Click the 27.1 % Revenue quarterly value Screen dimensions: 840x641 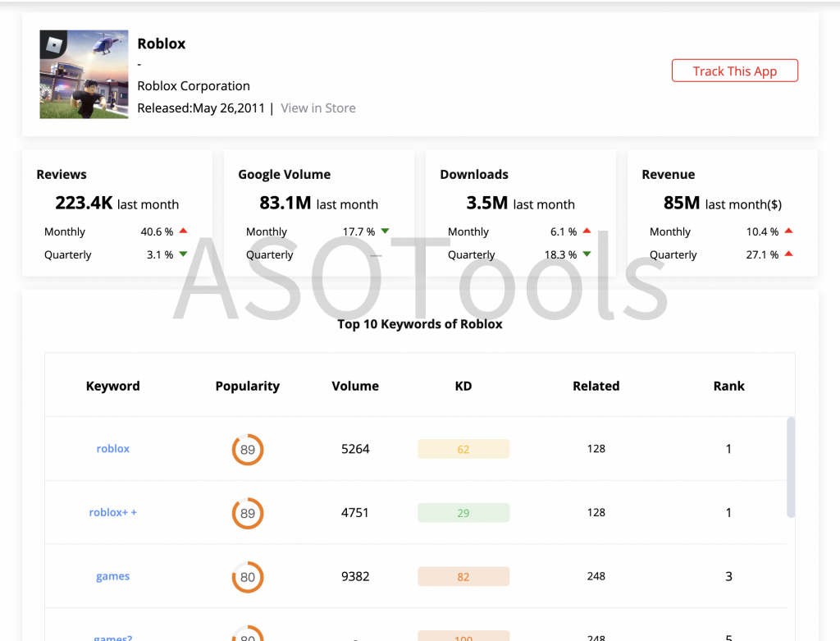pyautogui.click(x=762, y=254)
